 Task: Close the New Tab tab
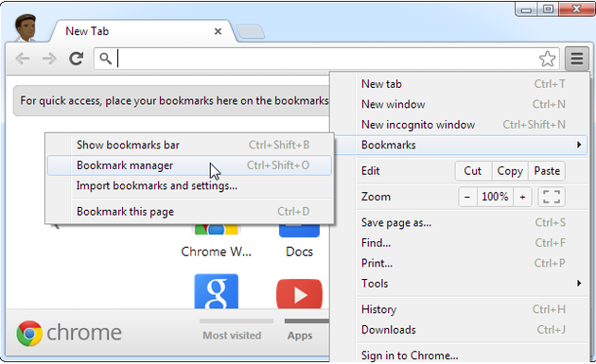[218, 31]
